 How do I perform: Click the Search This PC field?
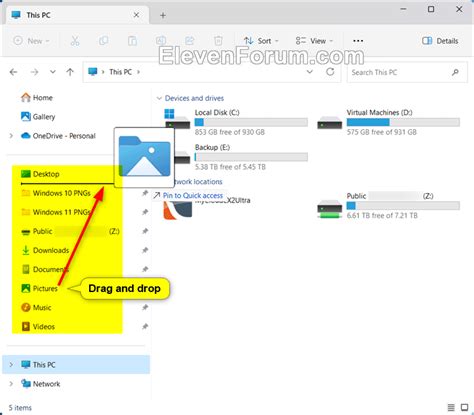(407, 72)
